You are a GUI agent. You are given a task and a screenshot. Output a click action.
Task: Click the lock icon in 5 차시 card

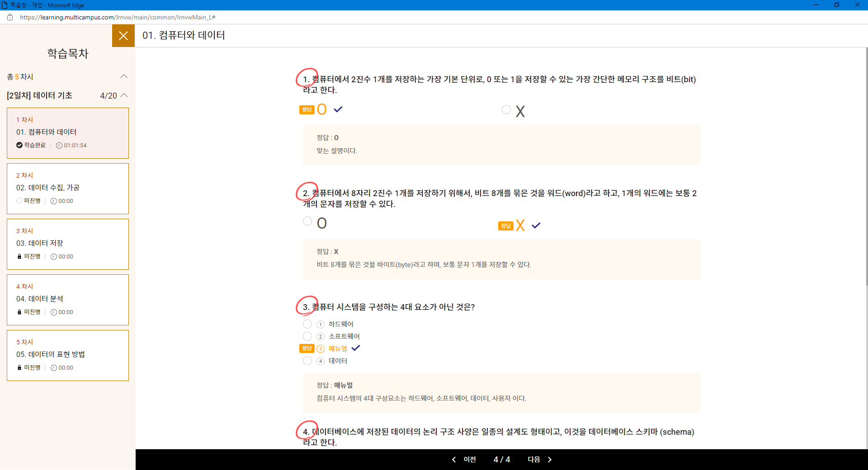point(19,367)
